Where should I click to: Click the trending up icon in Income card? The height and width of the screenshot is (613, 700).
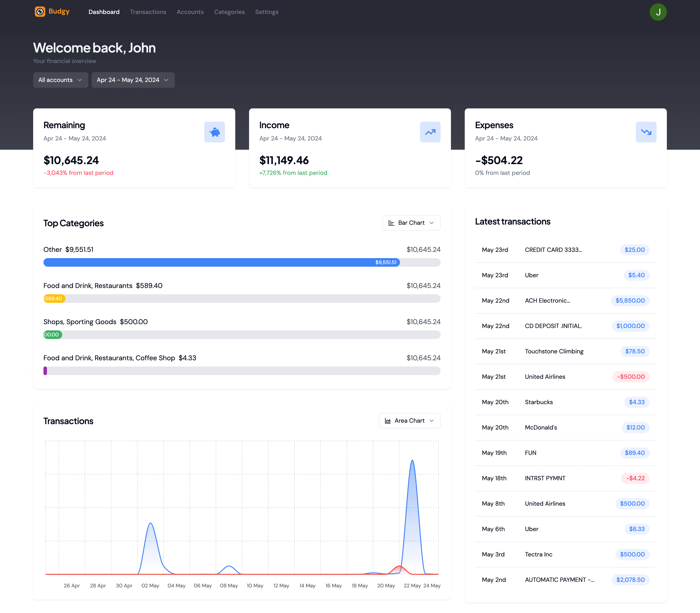430,132
